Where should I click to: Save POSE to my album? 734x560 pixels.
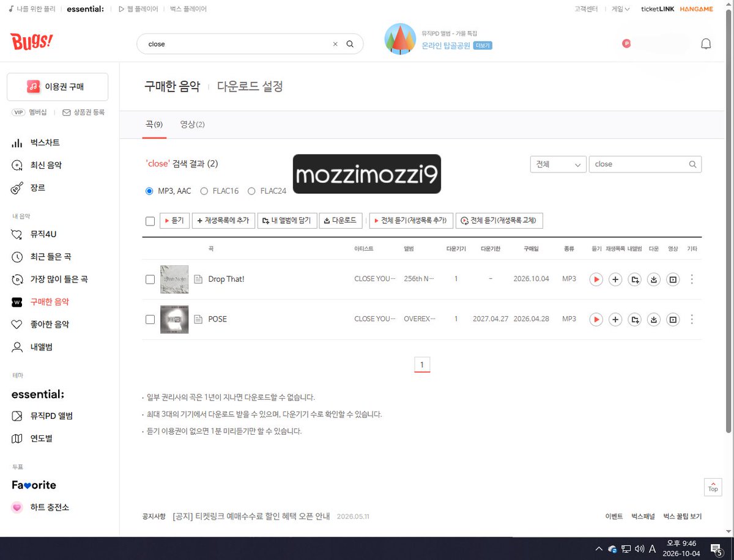point(635,319)
